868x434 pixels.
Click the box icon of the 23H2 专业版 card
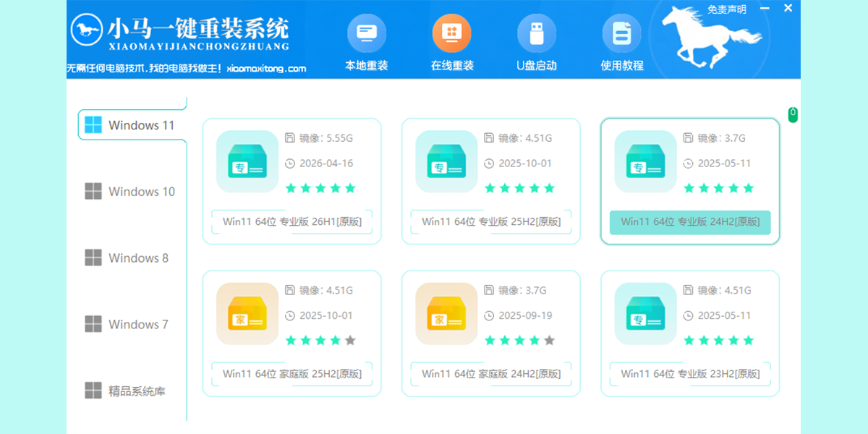(x=645, y=313)
